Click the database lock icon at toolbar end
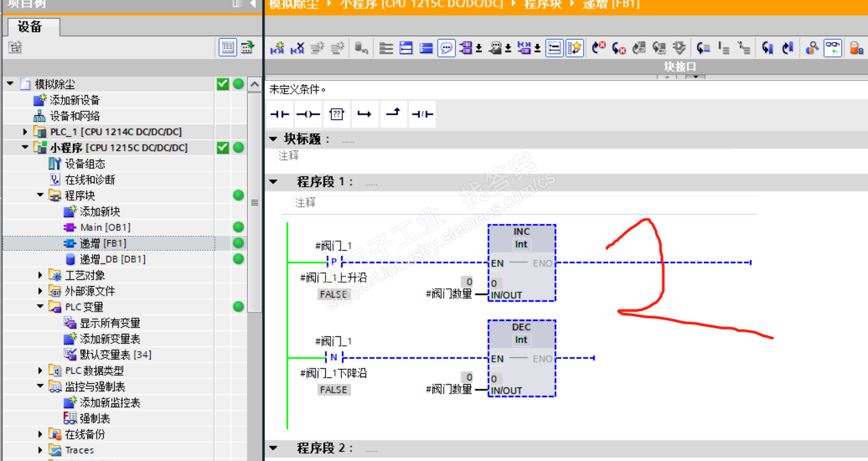 tap(856, 48)
